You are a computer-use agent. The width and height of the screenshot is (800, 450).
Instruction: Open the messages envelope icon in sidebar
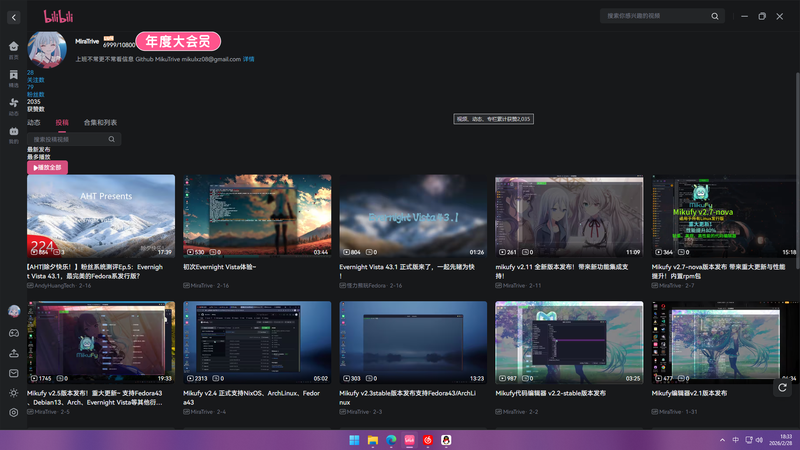[14, 373]
